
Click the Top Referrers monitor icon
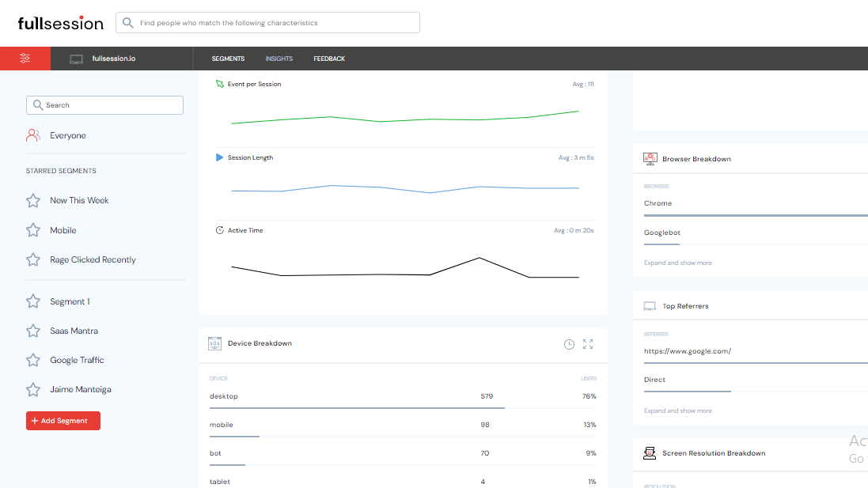(650, 305)
